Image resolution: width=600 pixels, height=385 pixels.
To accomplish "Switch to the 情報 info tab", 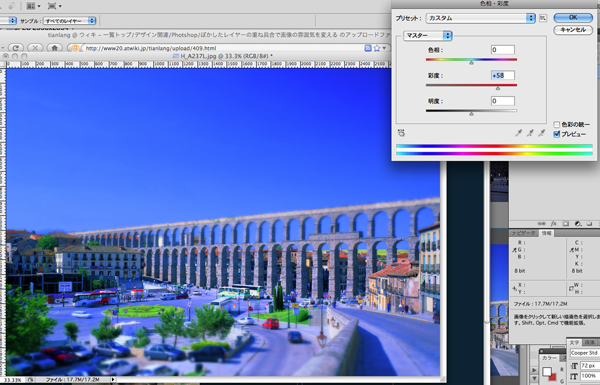I will coord(545,233).
